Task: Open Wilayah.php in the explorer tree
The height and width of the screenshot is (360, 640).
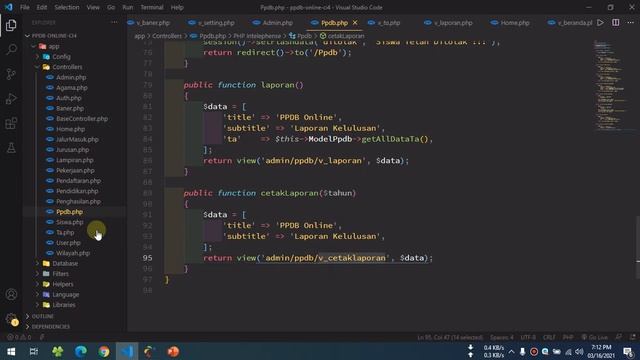Action: click(73, 253)
